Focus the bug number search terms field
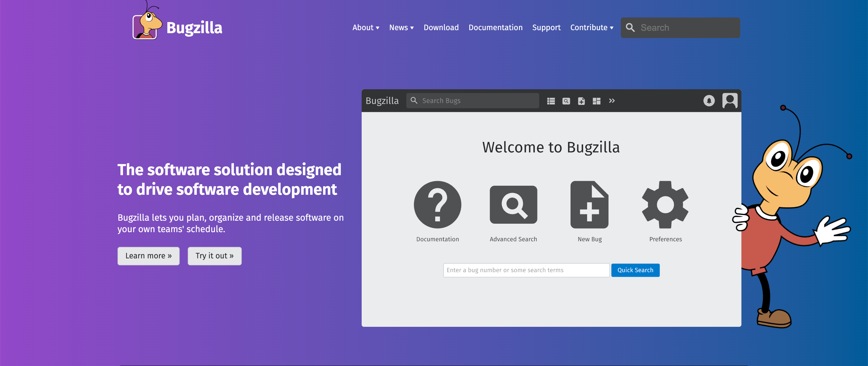Viewport: 868px width, 366px height. tap(526, 270)
